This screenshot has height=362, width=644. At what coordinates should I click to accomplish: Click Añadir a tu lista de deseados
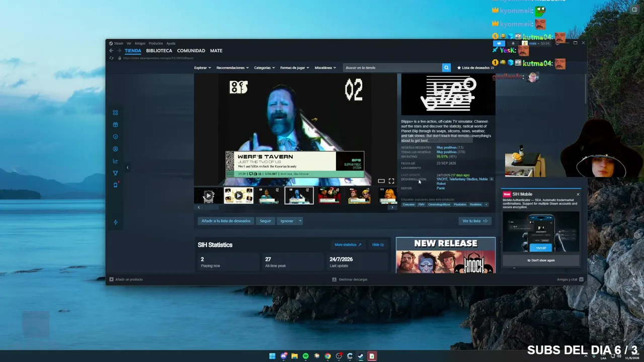(226, 221)
